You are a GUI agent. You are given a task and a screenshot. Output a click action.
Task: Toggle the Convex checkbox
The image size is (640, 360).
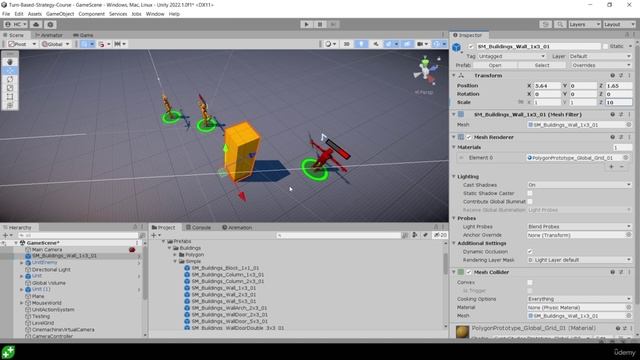(x=530, y=282)
